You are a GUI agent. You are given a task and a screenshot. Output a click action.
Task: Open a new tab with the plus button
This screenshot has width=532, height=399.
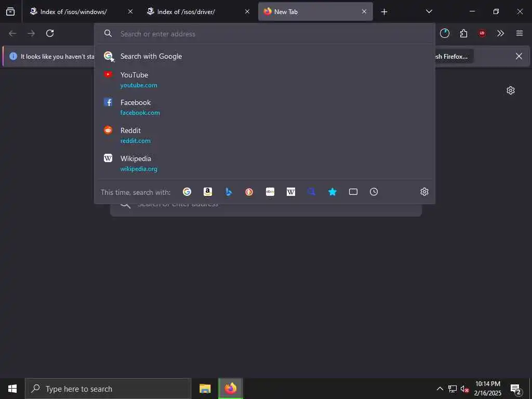[384, 12]
